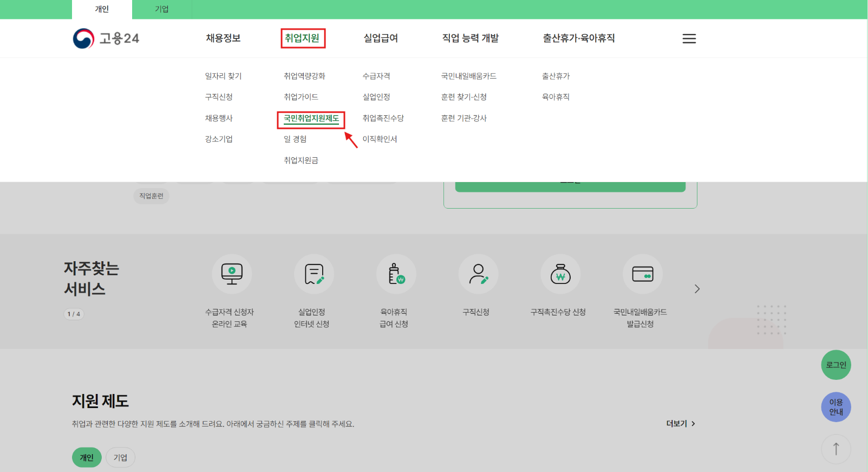This screenshot has height=472, width=868.
Task: Select the 육아휴직 급여 신청 icon
Action: pyautogui.click(x=396, y=274)
